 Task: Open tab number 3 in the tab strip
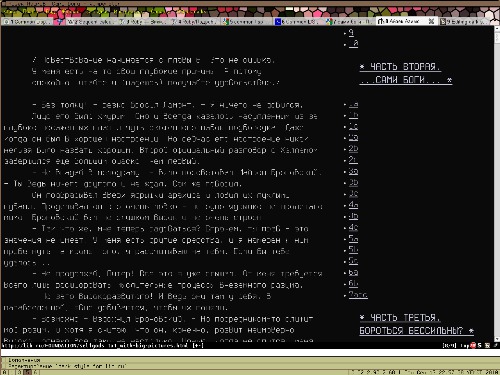(x=143, y=22)
